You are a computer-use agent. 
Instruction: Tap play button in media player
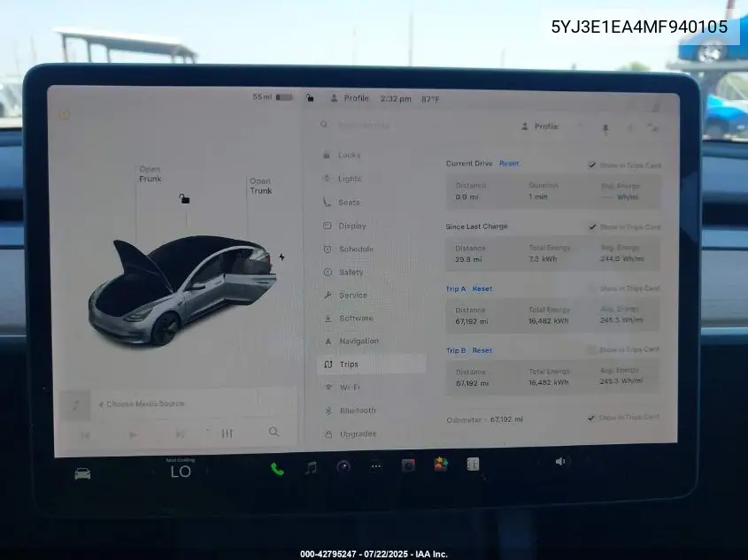[133, 434]
